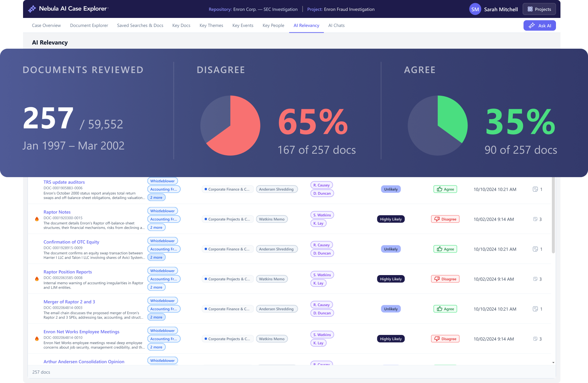Image resolution: width=588 pixels, height=383 pixels.
Task: Open the TRS update auditors document link
Action: tap(64, 182)
